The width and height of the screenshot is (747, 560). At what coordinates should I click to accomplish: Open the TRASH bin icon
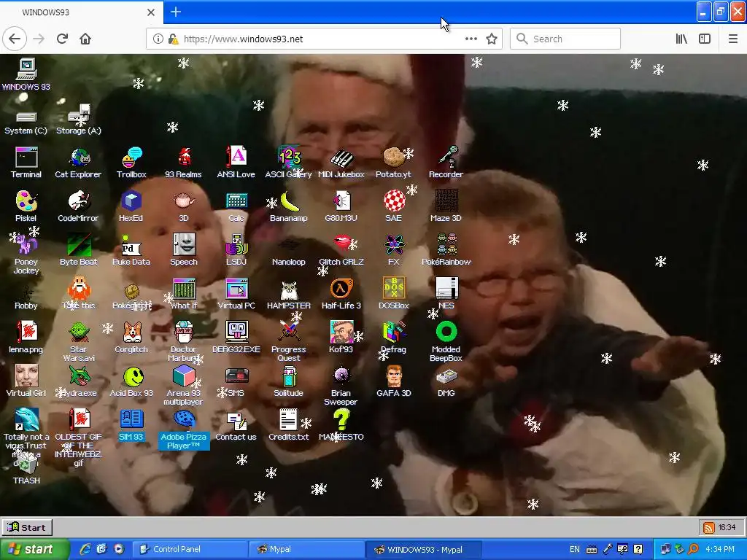coord(27,469)
